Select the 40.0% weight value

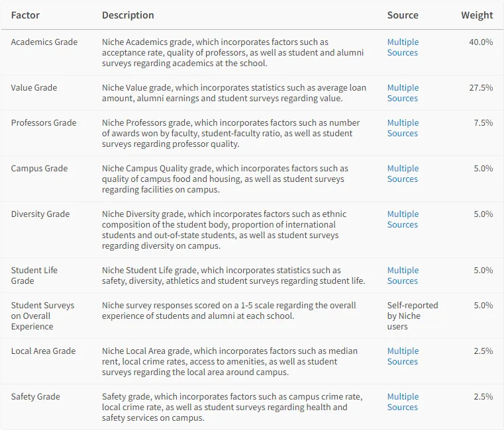point(481,42)
